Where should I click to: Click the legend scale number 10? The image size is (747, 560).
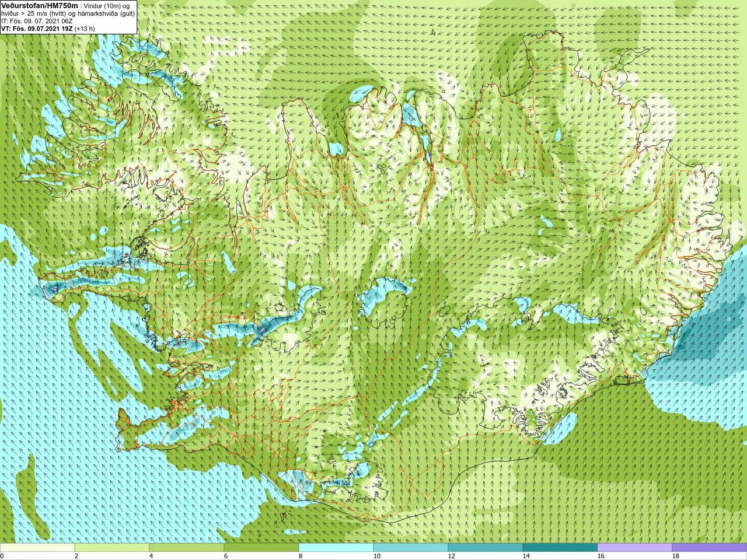[x=377, y=556]
